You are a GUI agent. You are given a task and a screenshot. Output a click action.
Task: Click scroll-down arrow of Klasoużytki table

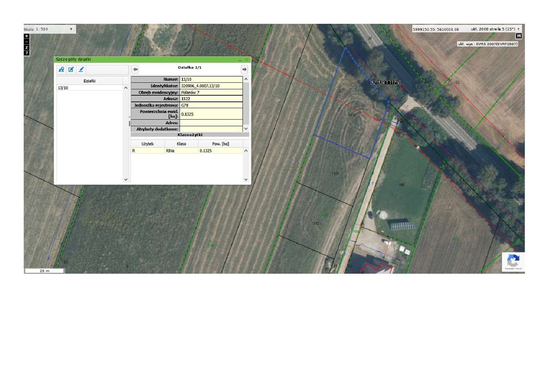point(246,179)
